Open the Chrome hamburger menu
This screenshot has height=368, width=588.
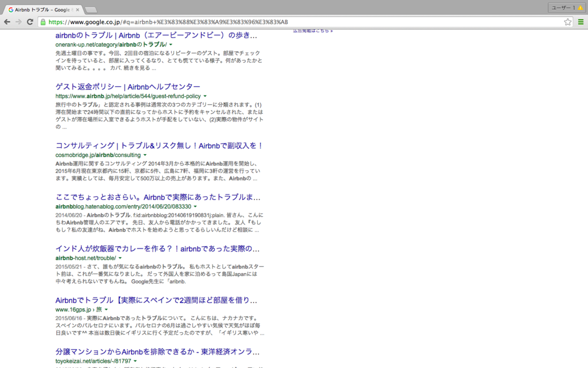[x=581, y=22]
